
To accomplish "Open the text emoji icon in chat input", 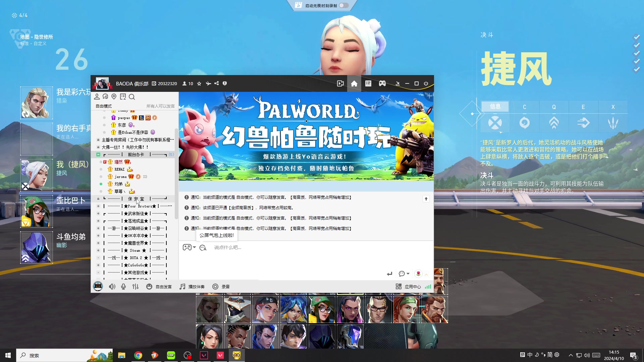I will click(x=203, y=248).
